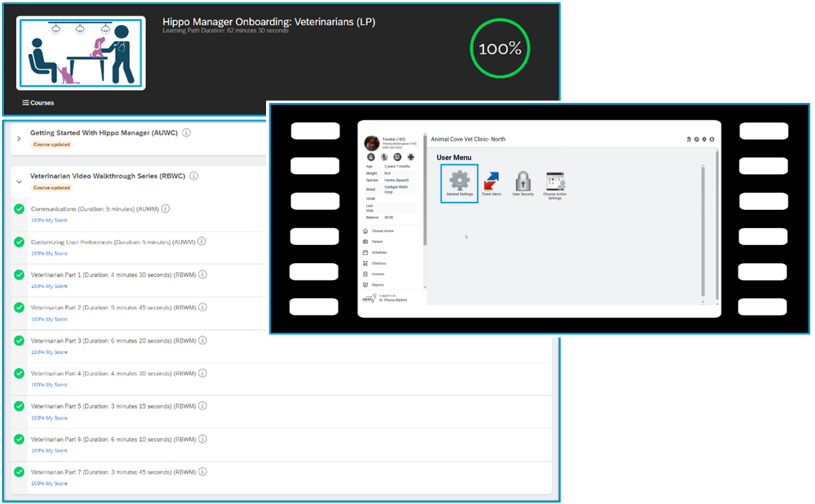The width and height of the screenshot is (815, 504).
Task: Collapse the Veterinarian Video Walkthrough Series course
Action: click(x=19, y=181)
